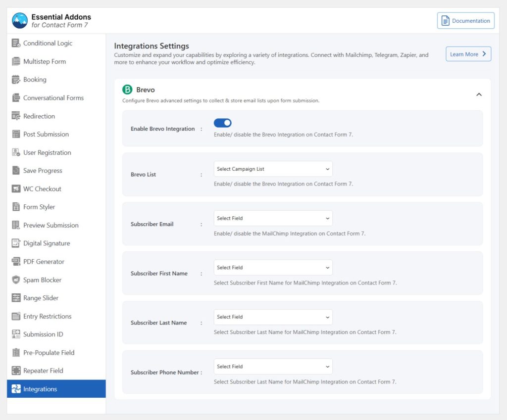Click the WC Checkout cart icon

click(x=16, y=188)
